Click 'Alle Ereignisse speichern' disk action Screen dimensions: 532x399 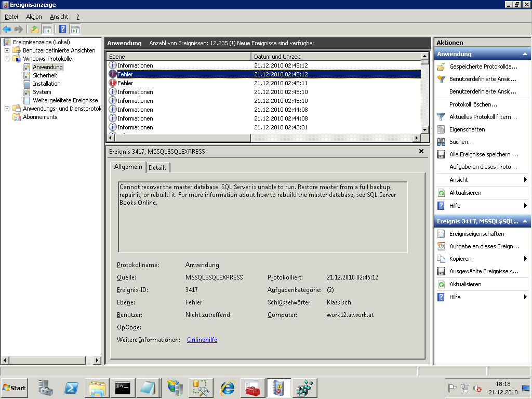[x=483, y=154]
